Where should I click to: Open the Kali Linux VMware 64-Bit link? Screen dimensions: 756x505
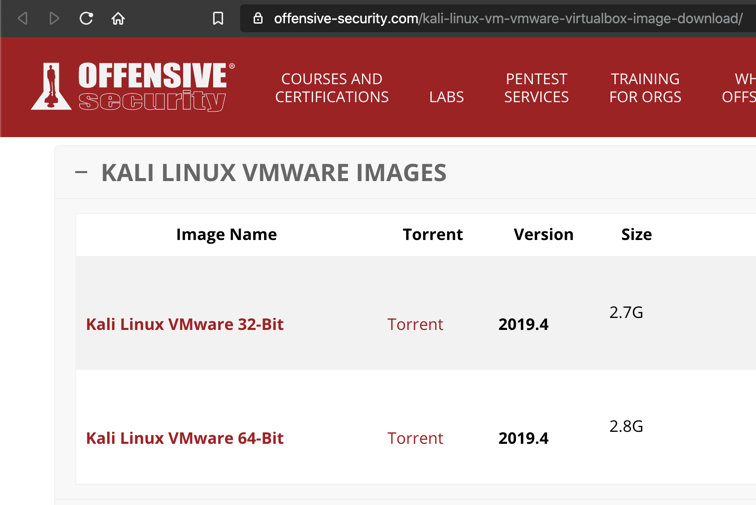click(x=185, y=438)
